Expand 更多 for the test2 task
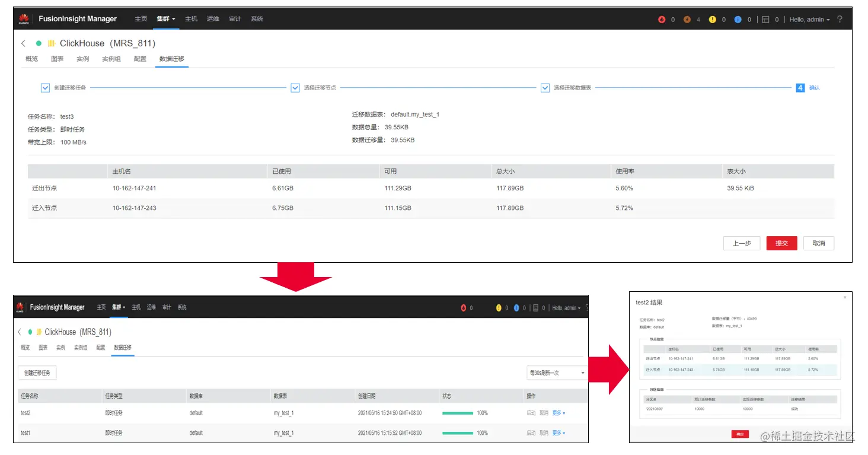 coord(559,413)
